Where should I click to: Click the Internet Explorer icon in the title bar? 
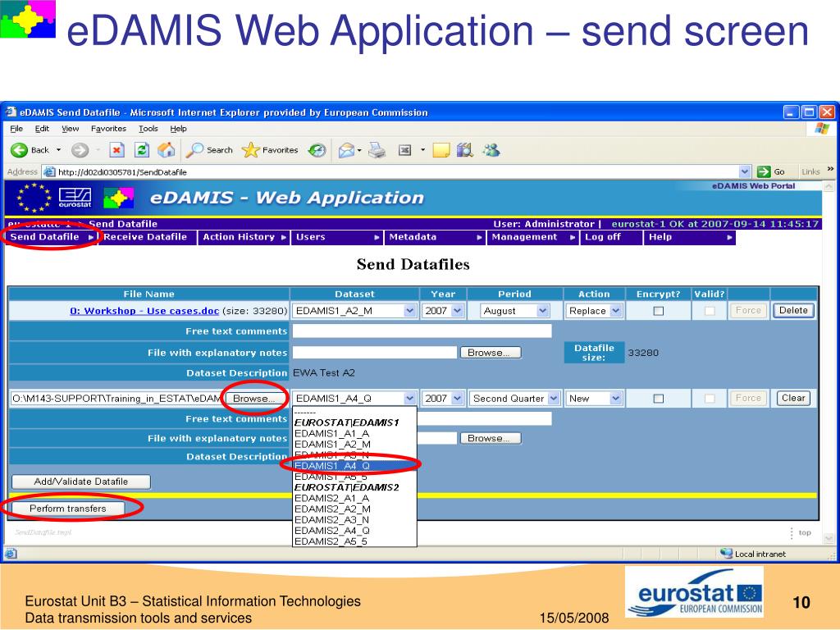coord(11,112)
